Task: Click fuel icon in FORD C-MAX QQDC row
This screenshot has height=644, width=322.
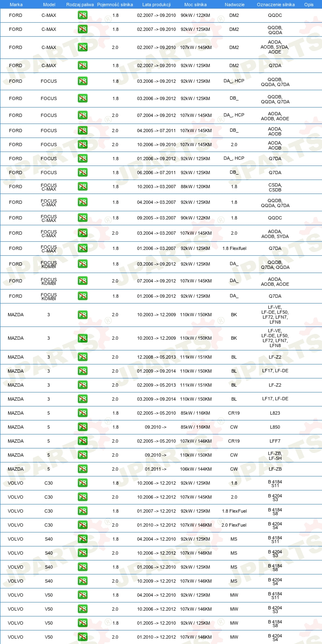Action: coord(82,15)
